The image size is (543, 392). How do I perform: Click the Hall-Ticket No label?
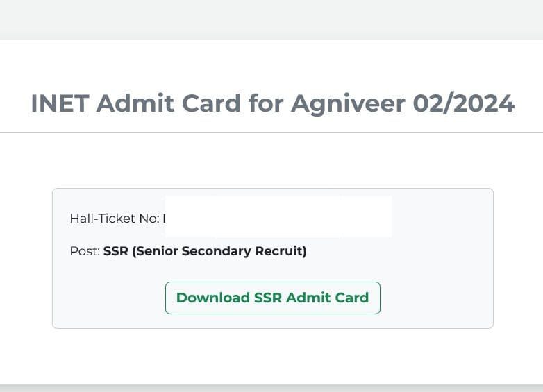(114, 219)
